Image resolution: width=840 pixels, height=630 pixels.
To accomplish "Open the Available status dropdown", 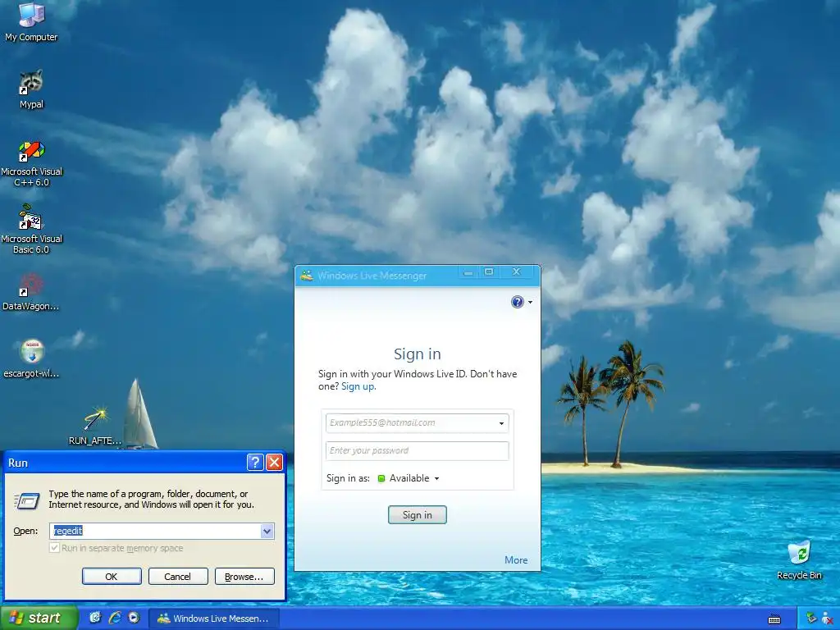I will click(x=414, y=478).
